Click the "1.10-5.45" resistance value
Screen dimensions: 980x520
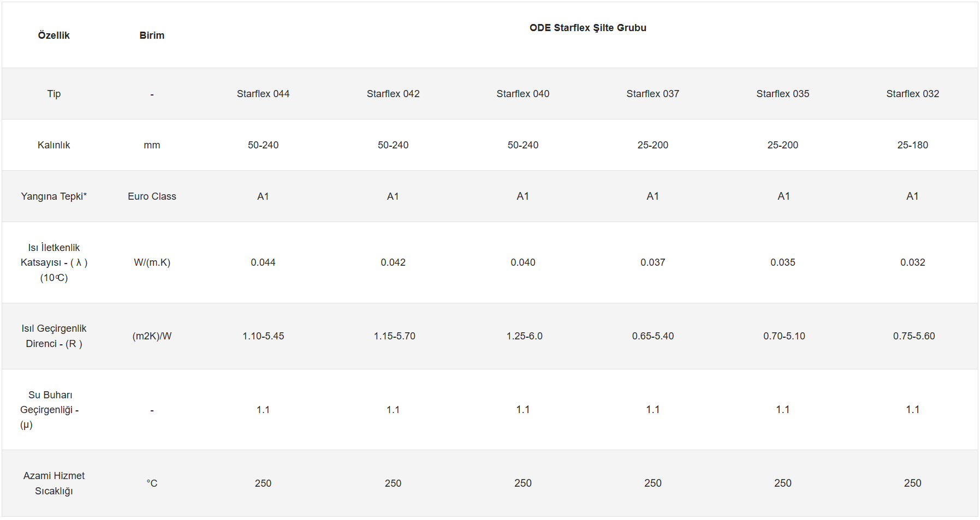263,336
